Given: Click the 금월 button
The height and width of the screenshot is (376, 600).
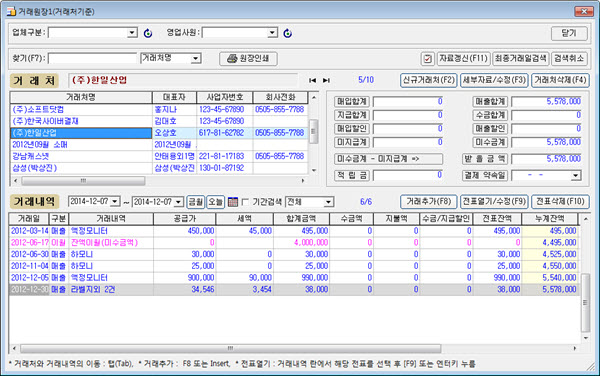Looking at the screenshot, I should pos(196,202).
